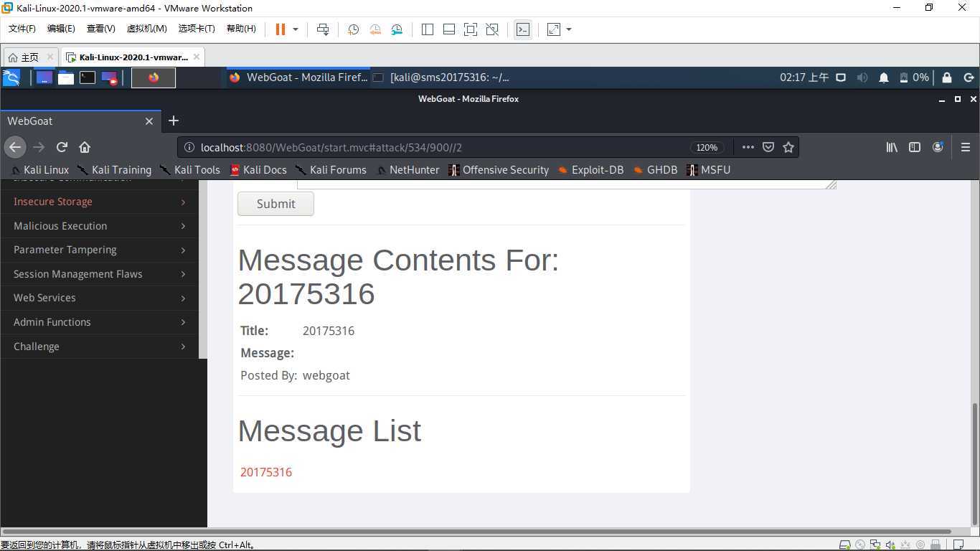Open the Firefox account icon

938,147
